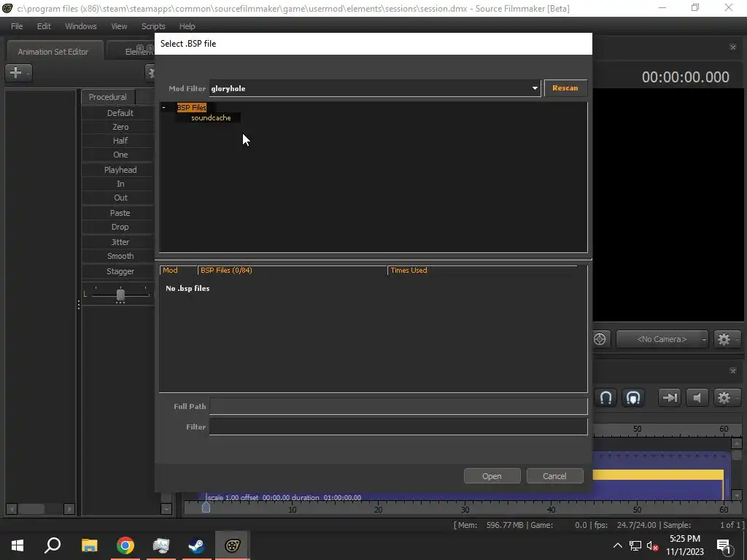
Task: Click the animation set list right scroll arrow
Action: click(69, 509)
